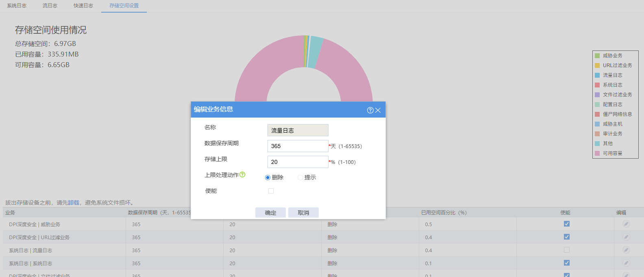Viewport: 644px width, 277px height.
Task: Click the 使能 column header
Action: pyautogui.click(x=565, y=213)
